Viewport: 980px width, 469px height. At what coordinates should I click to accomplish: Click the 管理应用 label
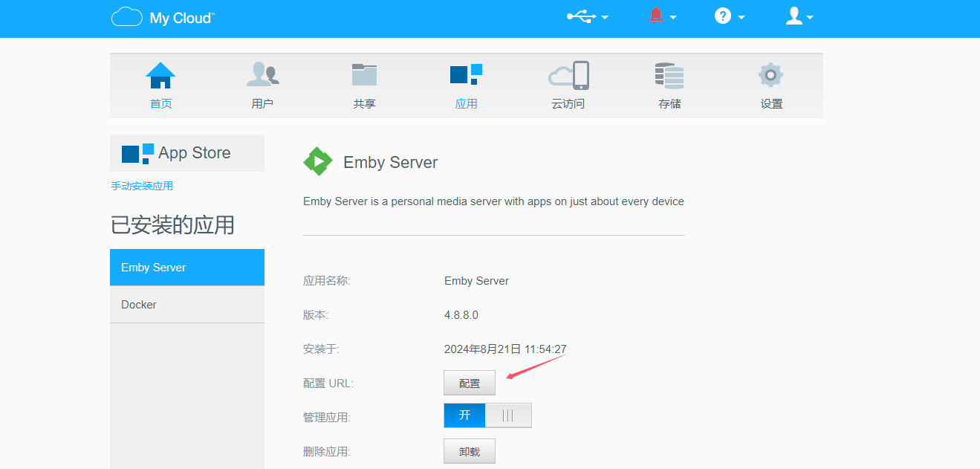(326, 418)
